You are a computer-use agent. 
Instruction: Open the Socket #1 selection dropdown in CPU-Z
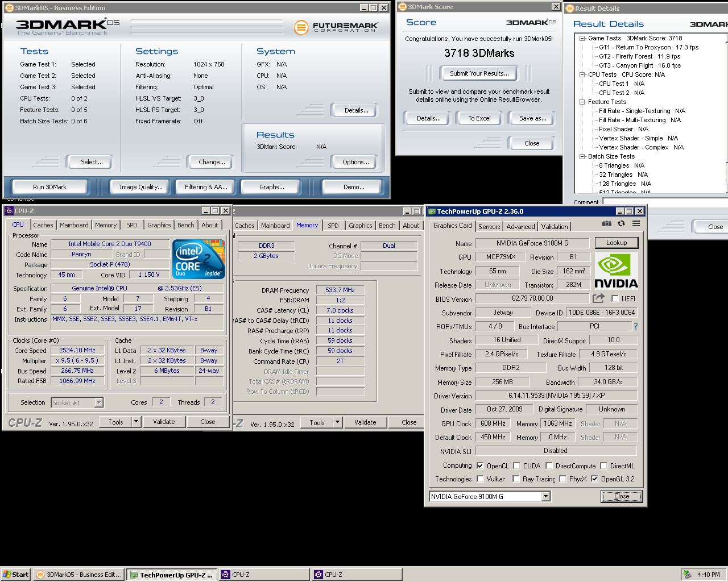(98, 402)
